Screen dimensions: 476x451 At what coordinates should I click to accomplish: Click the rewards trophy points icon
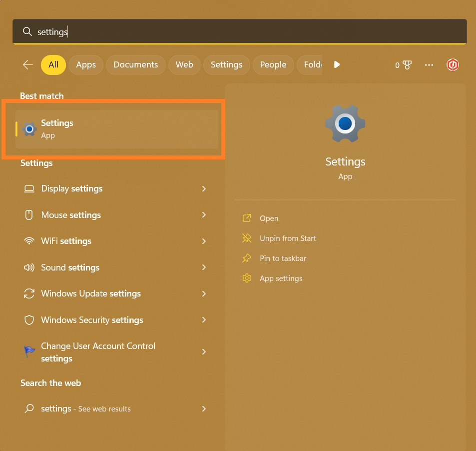[x=407, y=64]
